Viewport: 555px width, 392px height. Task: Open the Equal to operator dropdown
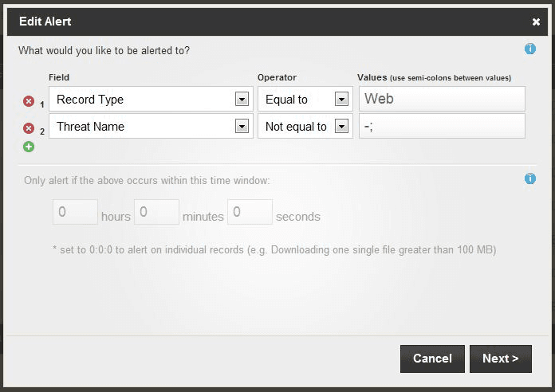pyautogui.click(x=305, y=99)
